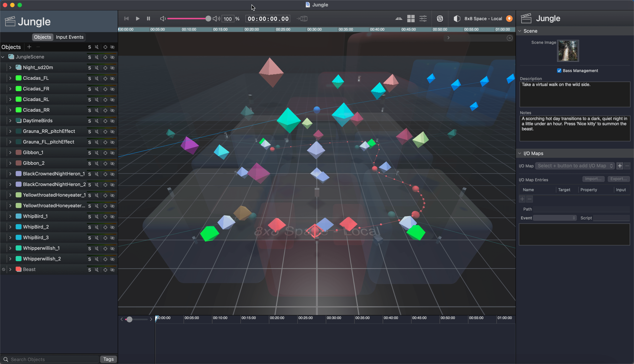Switch to the Input Events tab

[x=70, y=37]
